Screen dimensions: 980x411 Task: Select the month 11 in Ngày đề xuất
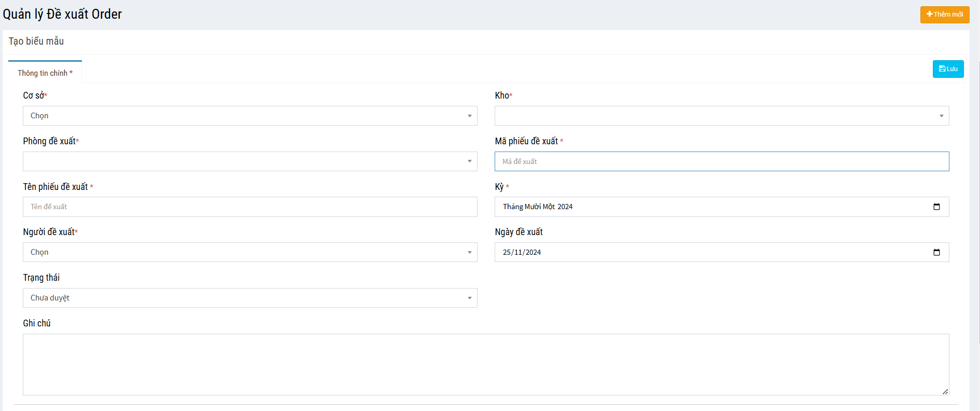pyautogui.click(x=518, y=253)
